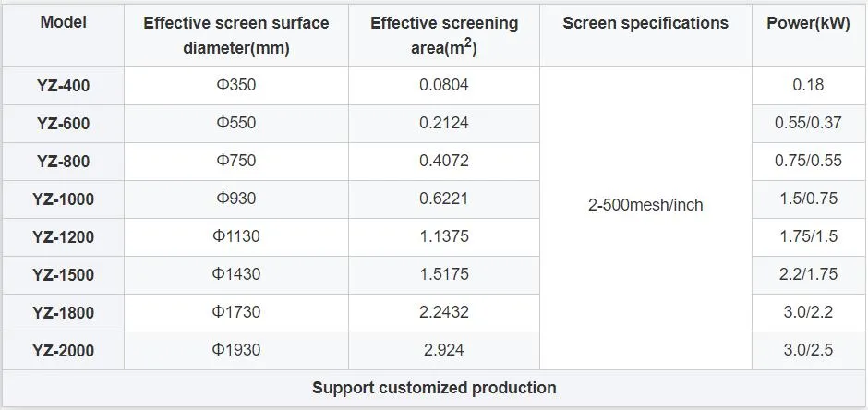Screen dimensions: 868x410
Task: Click the 0.6221 screening area value
Action: pyautogui.click(x=444, y=198)
